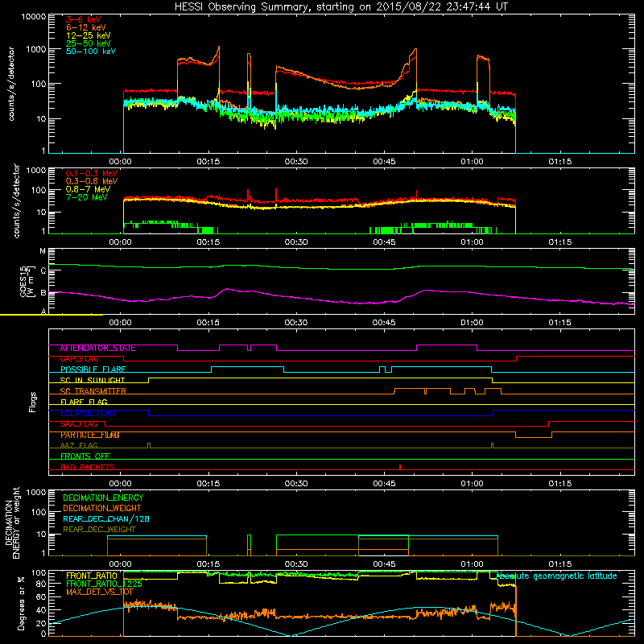Screen dimensions: 644x644
Task: Select the SC_TRANSMITTER flag label
Action: tap(93, 391)
